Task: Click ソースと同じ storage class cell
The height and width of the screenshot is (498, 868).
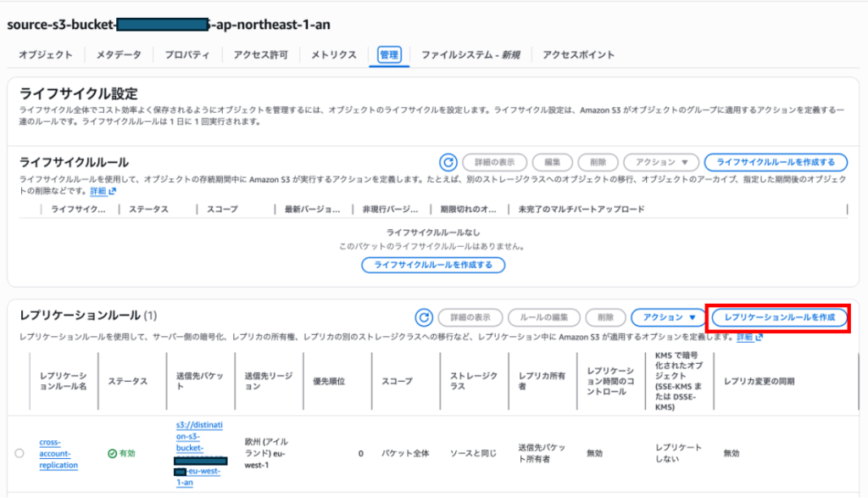Action: [x=473, y=453]
